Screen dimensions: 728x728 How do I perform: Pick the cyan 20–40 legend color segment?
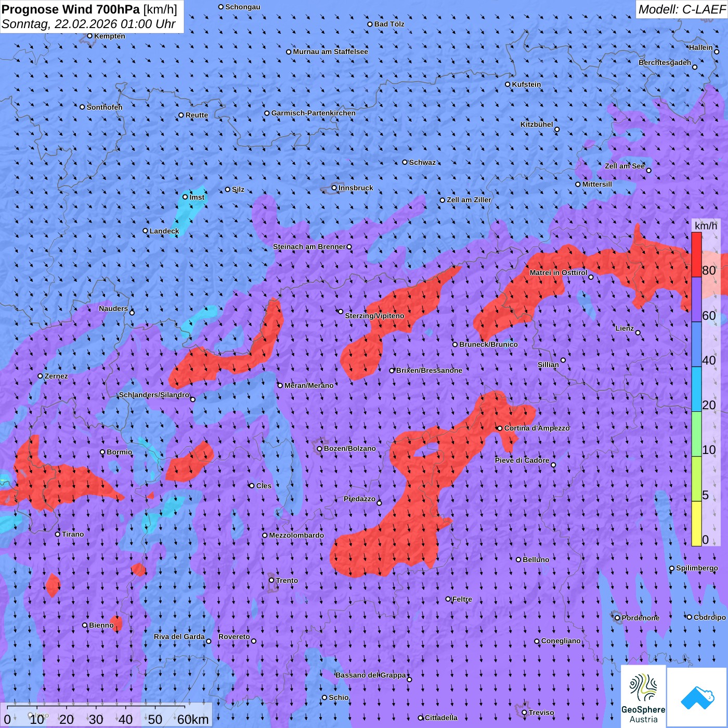point(696,389)
